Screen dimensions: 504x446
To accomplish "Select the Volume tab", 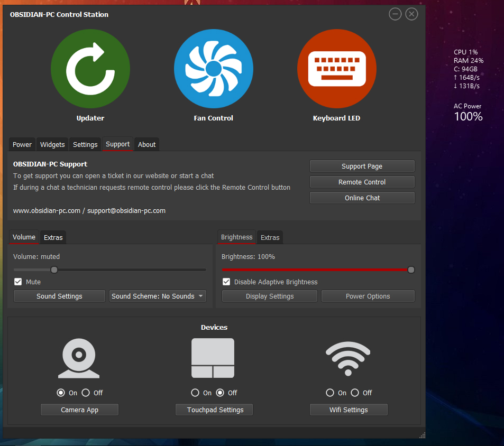I will click(24, 237).
